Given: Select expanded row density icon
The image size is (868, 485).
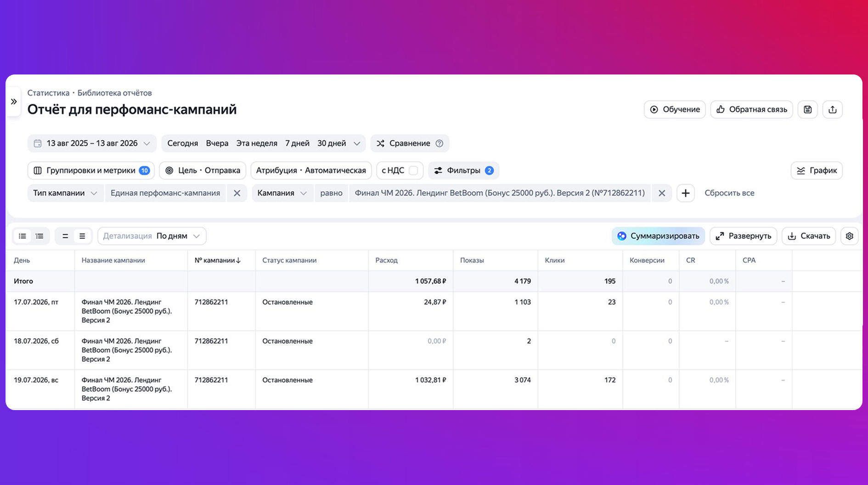Looking at the screenshot, I should click(82, 236).
